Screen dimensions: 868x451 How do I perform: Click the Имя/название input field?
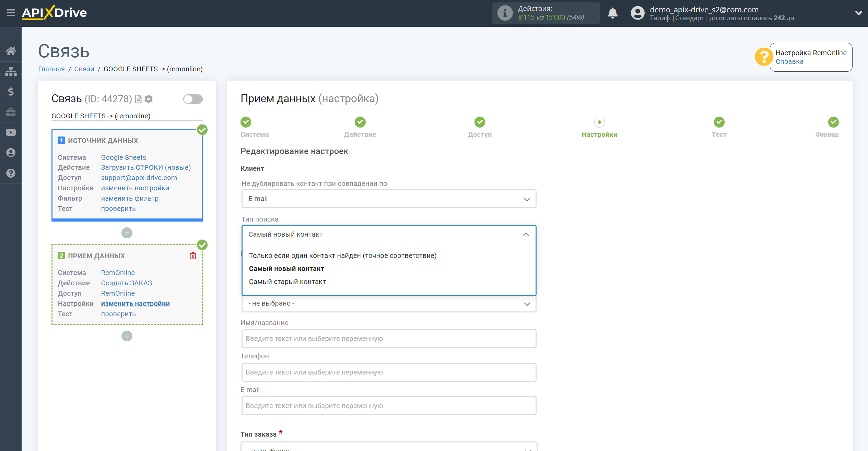[x=389, y=339]
